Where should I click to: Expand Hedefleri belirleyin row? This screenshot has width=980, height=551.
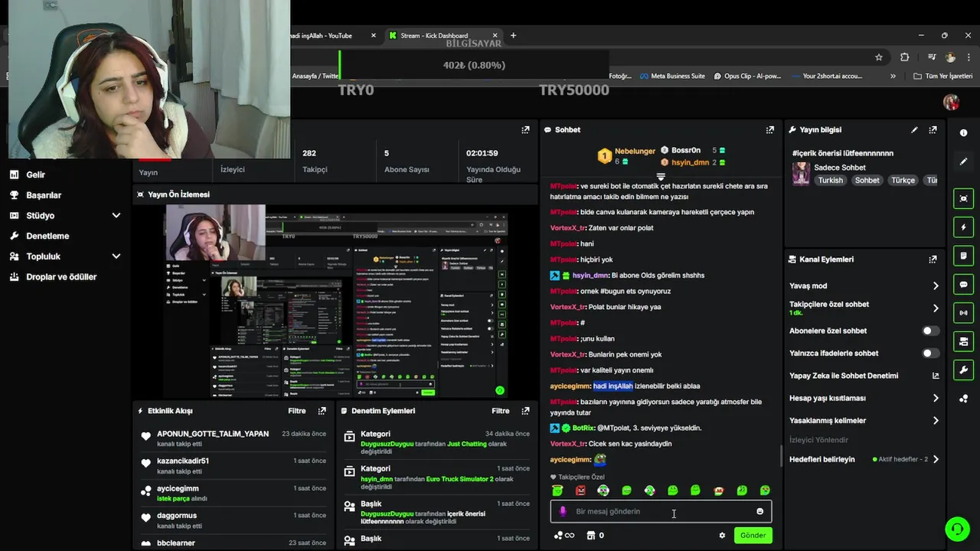pos(935,459)
